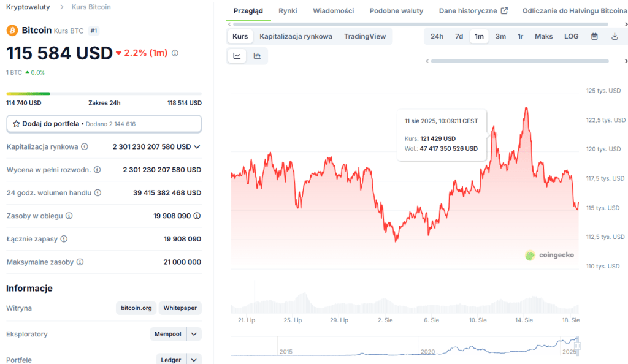Open the Mempool explorers dropdown arrow
Viewport: 628px width, 364px height.
194,334
